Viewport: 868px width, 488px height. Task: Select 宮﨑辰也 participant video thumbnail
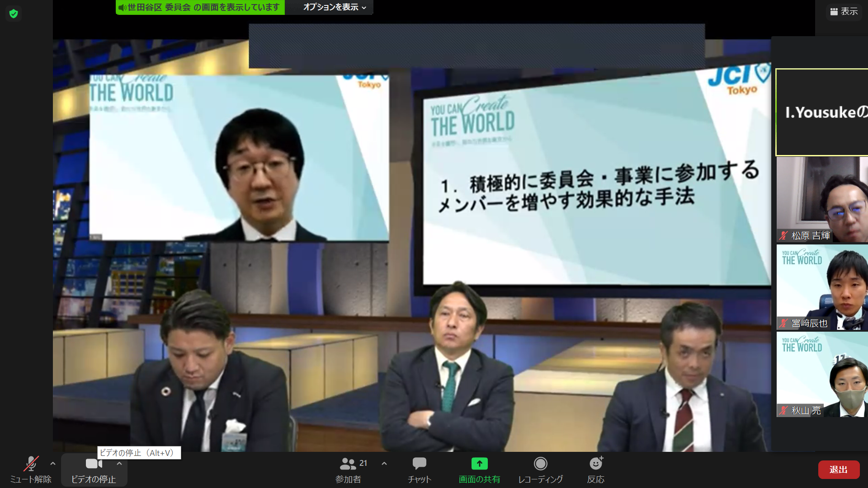(x=822, y=287)
